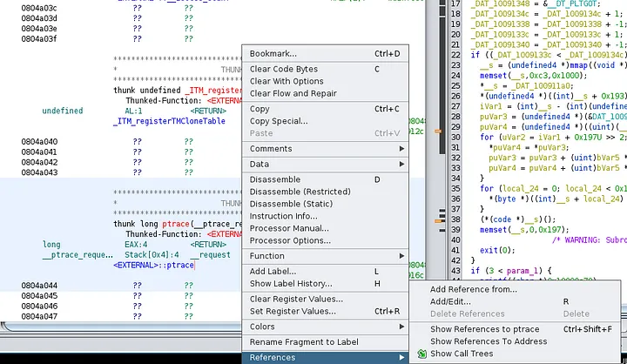Image resolution: width=627 pixels, height=364 pixels.
Task: Click the Show Call Trees icon
Action: click(421, 354)
